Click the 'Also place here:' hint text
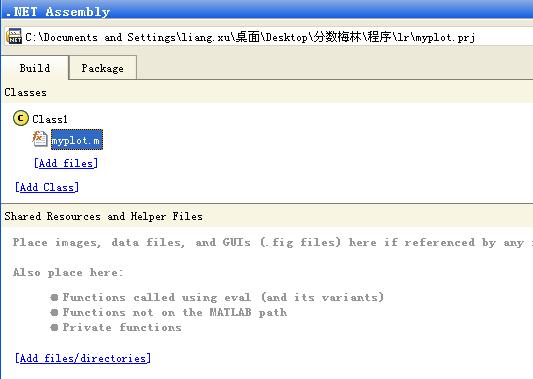The width and height of the screenshot is (533, 379). 68,273
